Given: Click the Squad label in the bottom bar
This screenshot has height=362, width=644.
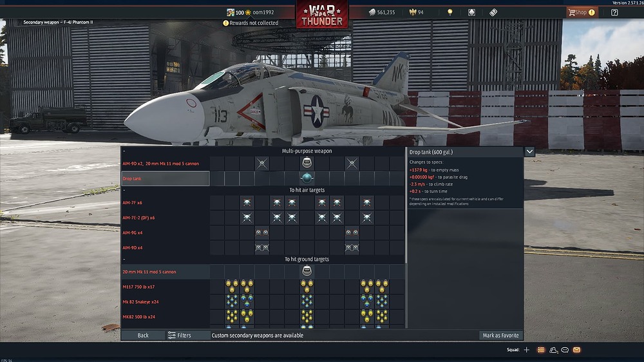Looking at the screenshot, I should [x=513, y=350].
